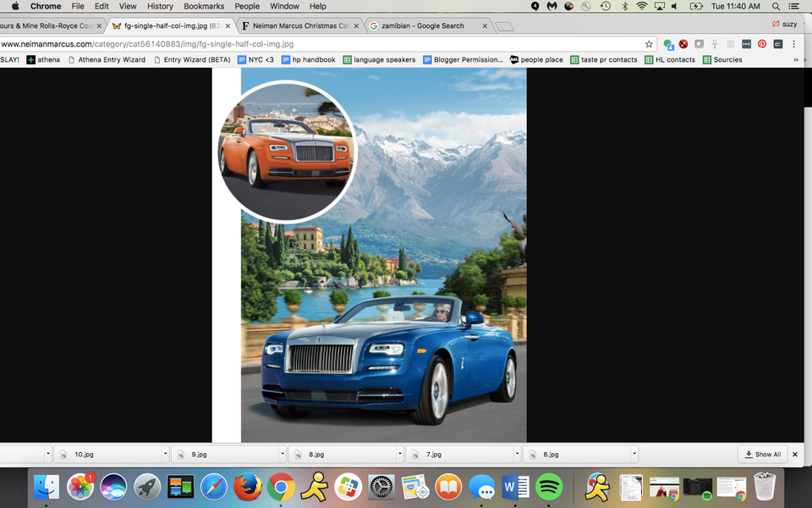
Task: Open Safari from the Dock
Action: pos(214,487)
